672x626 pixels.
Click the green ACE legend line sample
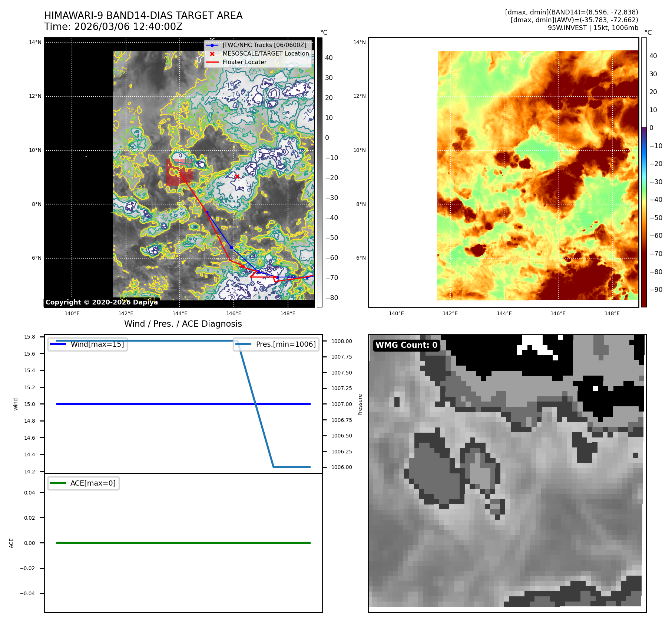pos(57,483)
